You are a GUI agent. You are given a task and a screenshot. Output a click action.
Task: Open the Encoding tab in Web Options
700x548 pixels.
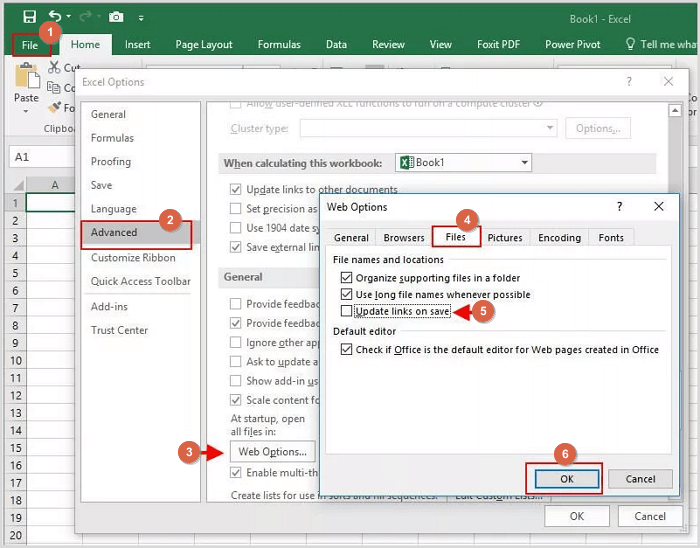[559, 237]
